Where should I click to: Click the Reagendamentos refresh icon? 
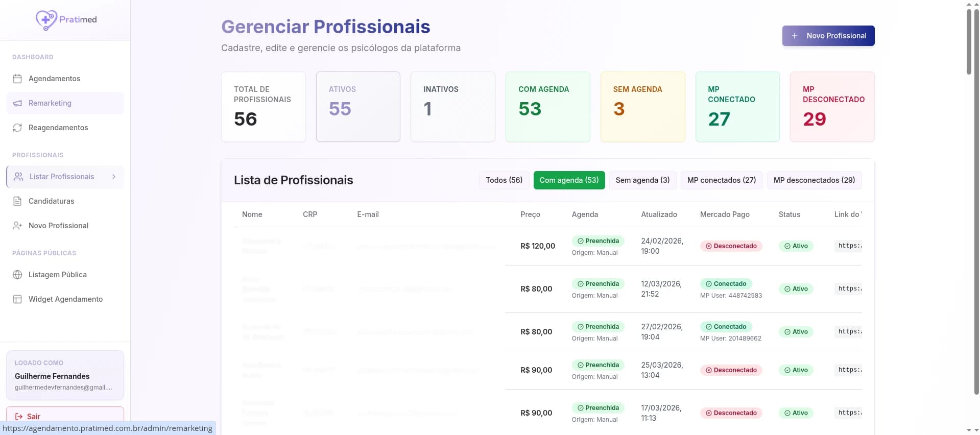point(17,128)
